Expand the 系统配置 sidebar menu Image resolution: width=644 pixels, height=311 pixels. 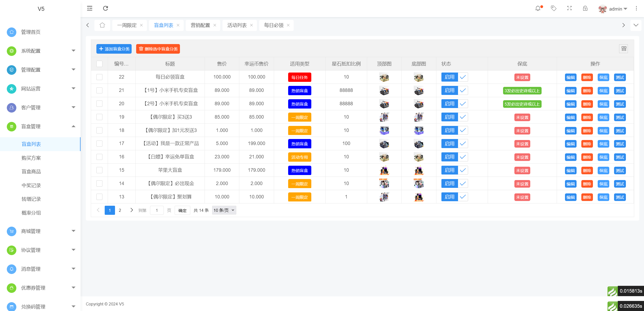click(x=31, y=51)
